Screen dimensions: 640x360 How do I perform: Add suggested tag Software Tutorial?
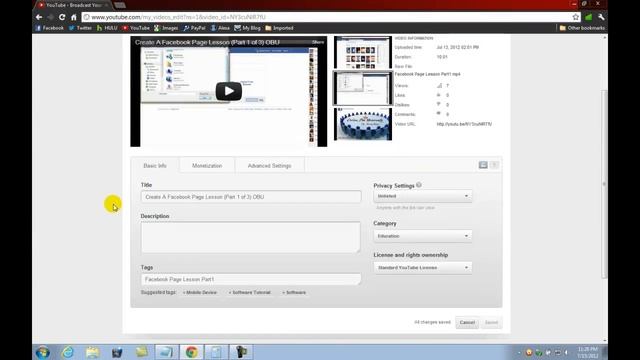click(249, 293)
